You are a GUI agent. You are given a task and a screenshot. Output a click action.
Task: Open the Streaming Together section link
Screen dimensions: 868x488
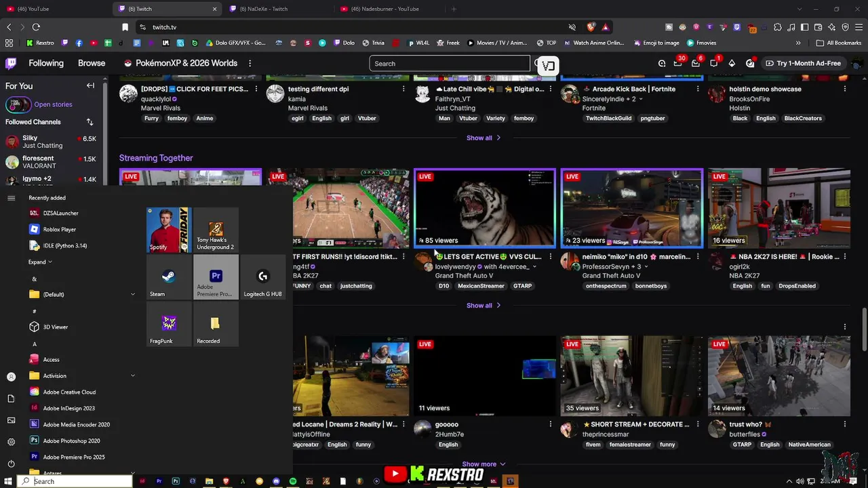[x=156, y=158]
